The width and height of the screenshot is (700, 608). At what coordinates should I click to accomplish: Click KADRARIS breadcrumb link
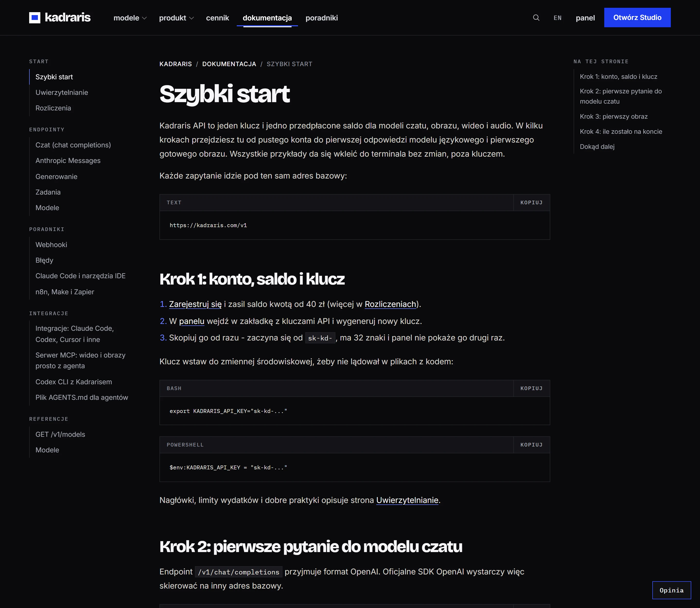pos(176,64)
